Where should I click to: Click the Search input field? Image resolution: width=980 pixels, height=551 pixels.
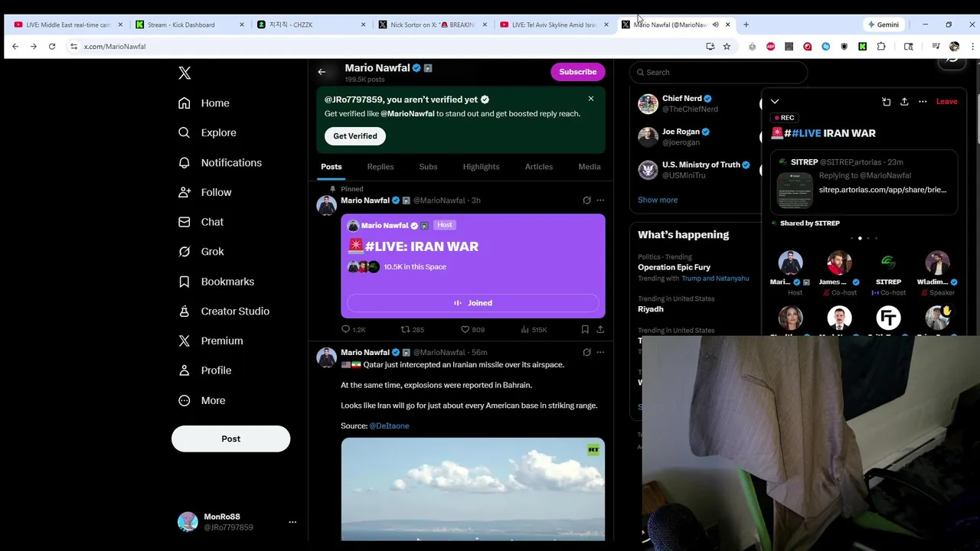pyautogui.click(x=718, y=72)
